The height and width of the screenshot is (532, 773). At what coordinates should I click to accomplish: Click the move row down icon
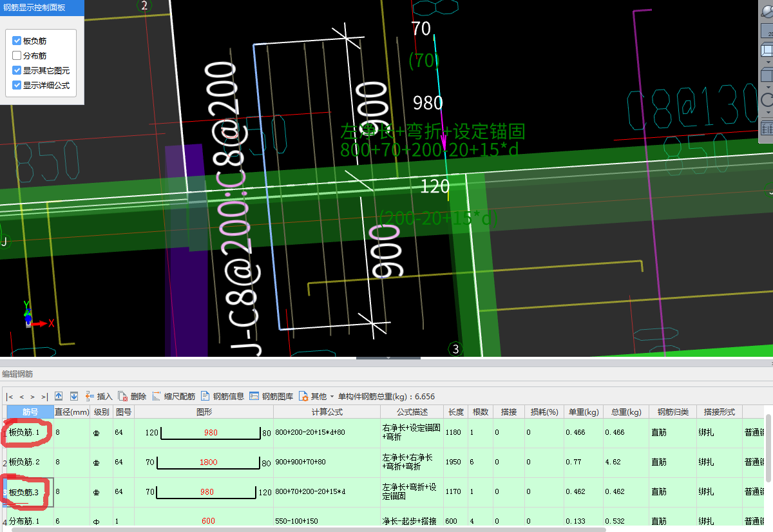[74, 396]
